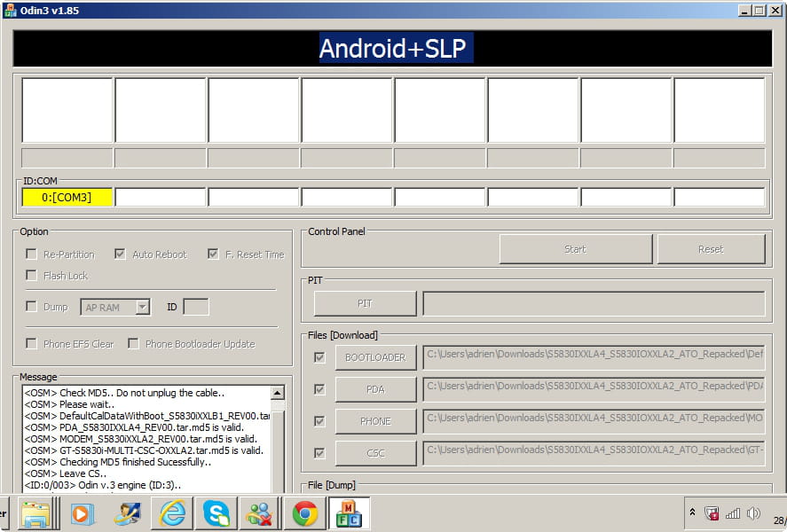The height and width of the screenshot is (532, 787).
Task: Click 'GT-S5830i-MULTI-CSC-OXXLA2.tar.md5 is valid.' log line
Action: point(144,450)
